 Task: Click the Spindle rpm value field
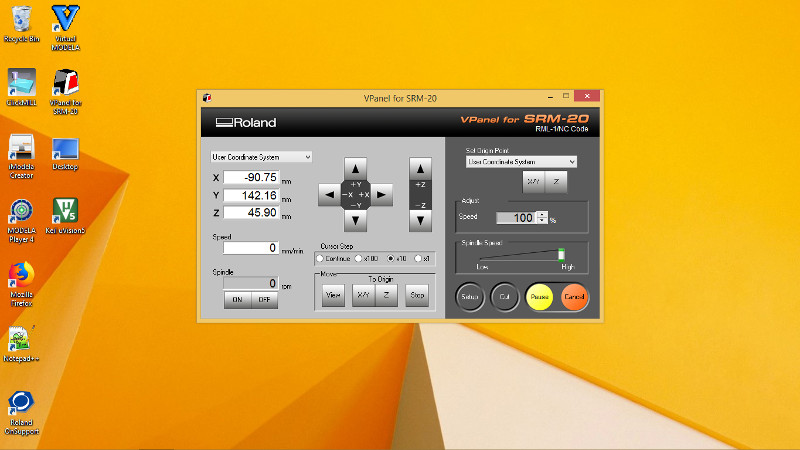coord(251,283)
